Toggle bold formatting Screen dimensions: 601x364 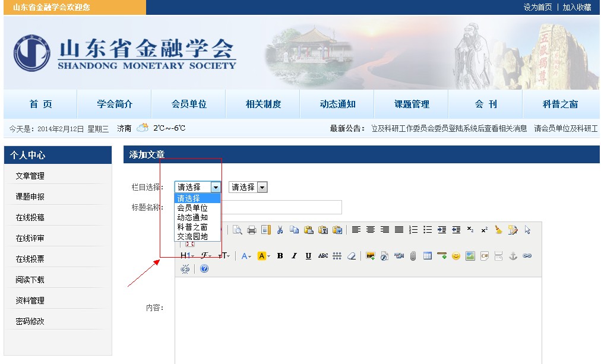[x=280, y=256]
